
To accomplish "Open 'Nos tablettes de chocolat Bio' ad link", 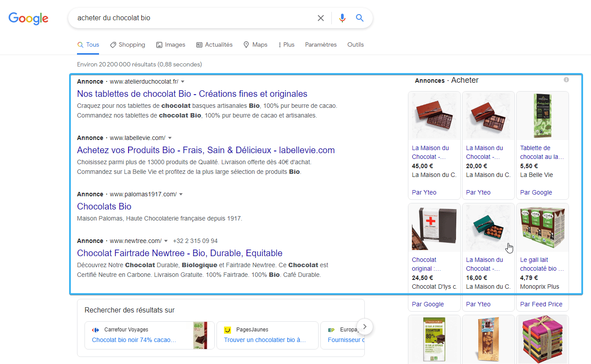I will coord(192,94).
